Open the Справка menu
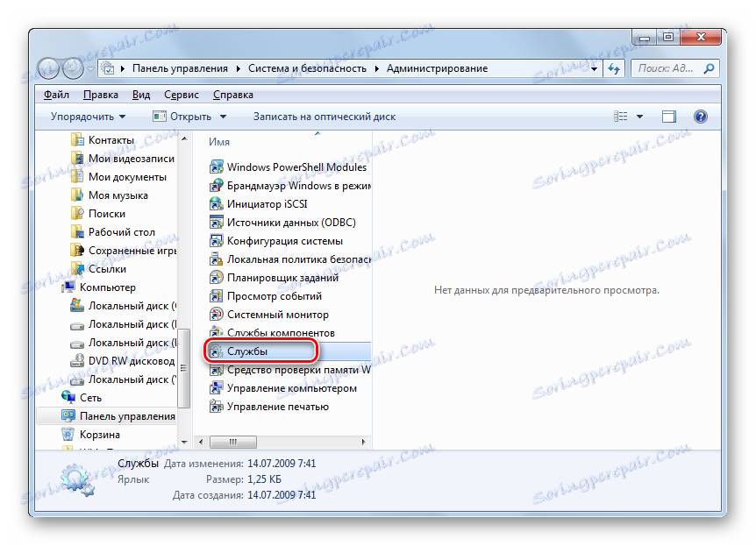The width and height of the screenshot is (756, 546). click(x=233, y=95)
